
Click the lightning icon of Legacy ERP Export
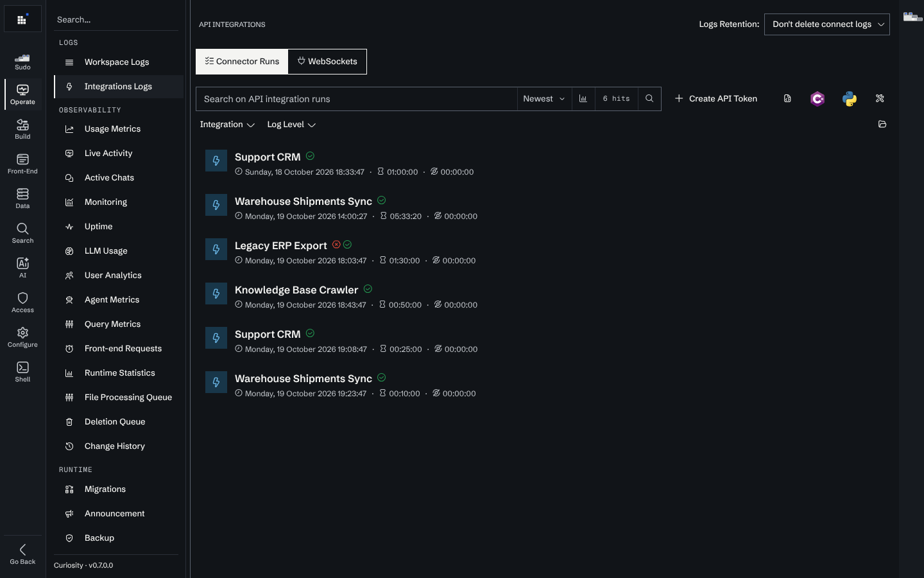coord(216,249)
